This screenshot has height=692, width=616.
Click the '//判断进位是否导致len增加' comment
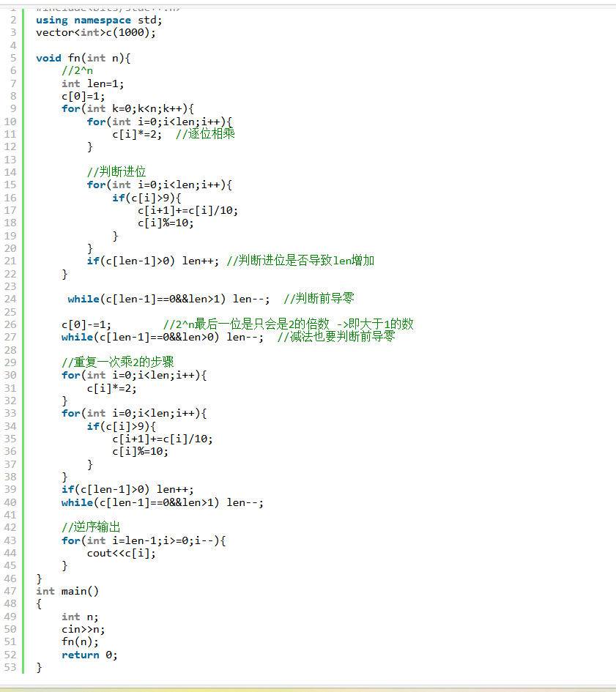click(300, 261)
